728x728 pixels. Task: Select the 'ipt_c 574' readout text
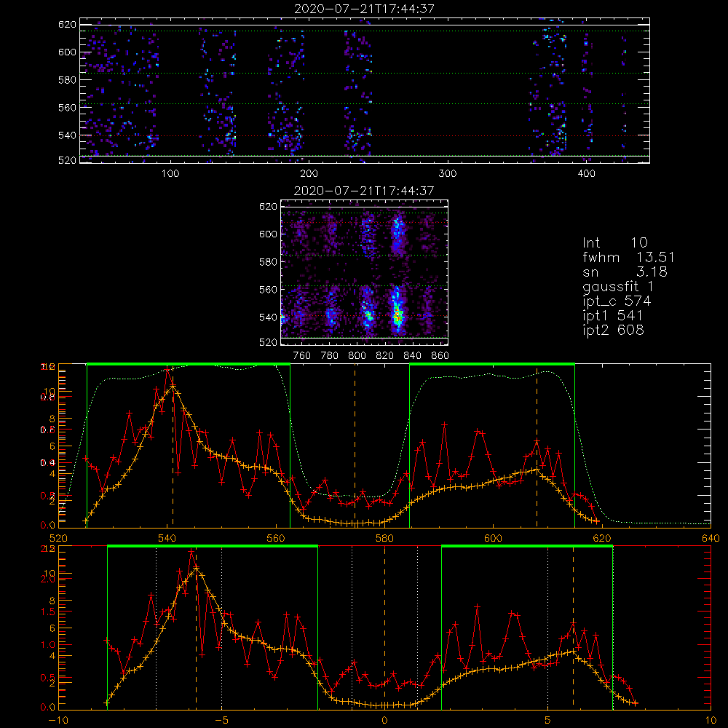(x=617, y=301)
